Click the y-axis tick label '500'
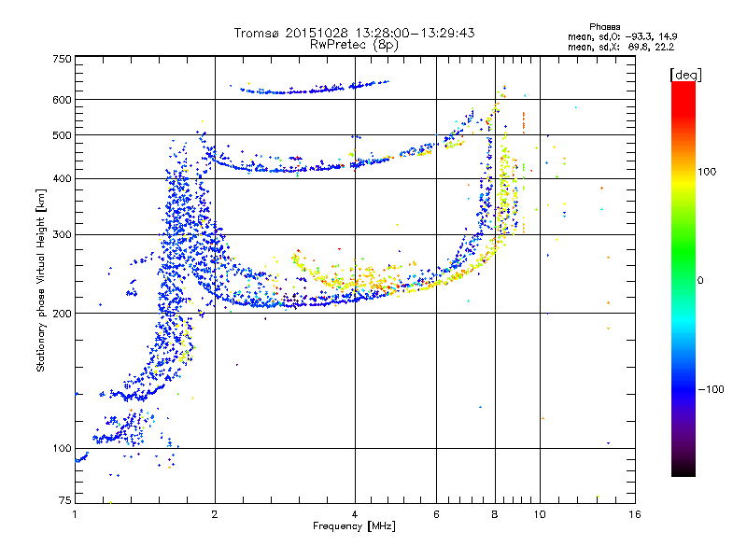 point(62,135)
